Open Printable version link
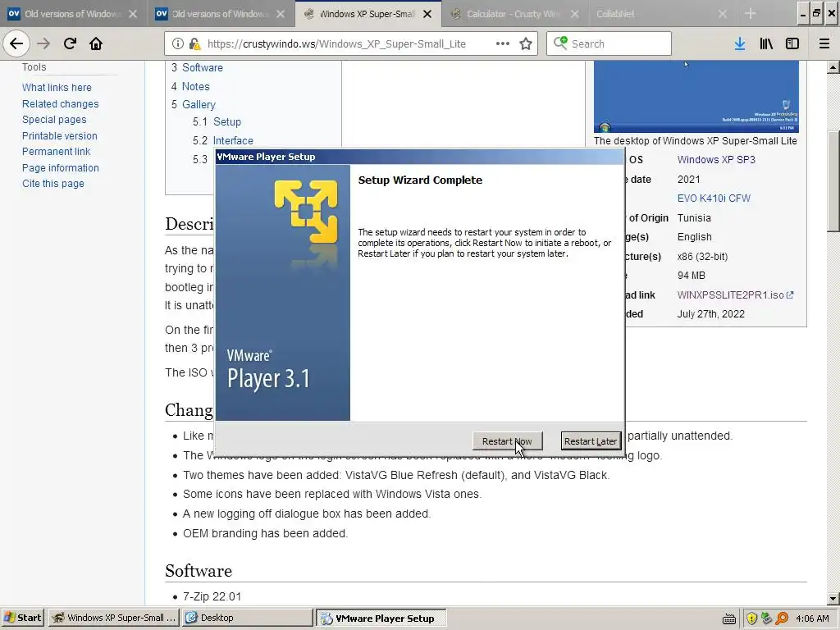Viewport: 840px width, 630px height. point(59,136)
